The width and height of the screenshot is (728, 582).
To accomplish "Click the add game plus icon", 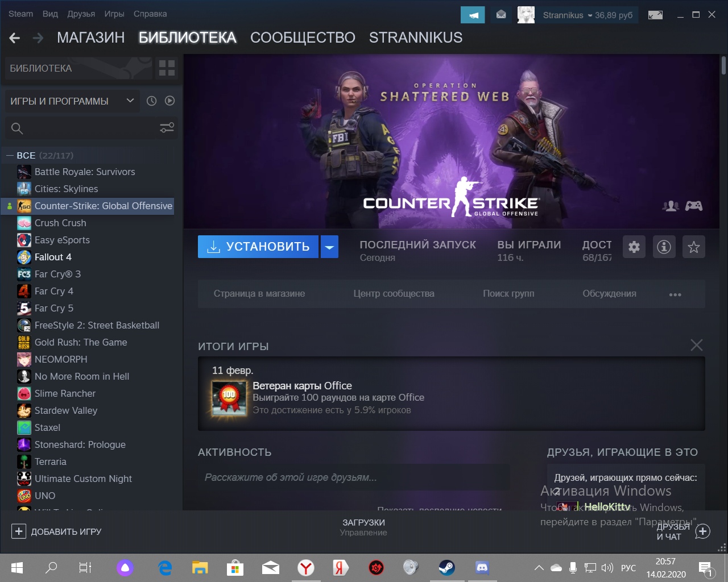I will tap(19, 531).
